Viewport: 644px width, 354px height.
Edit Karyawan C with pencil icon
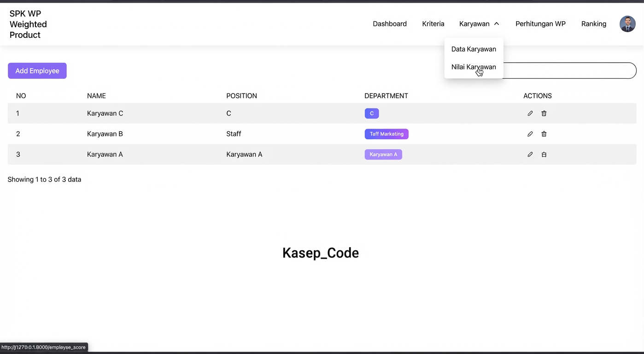[530, 113]
